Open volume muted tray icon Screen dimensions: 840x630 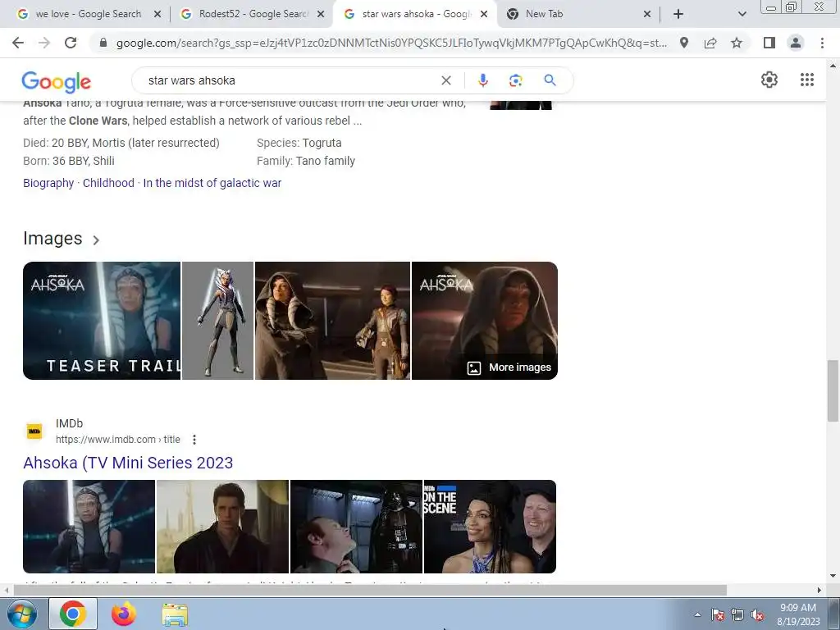[x=757, y=614]
